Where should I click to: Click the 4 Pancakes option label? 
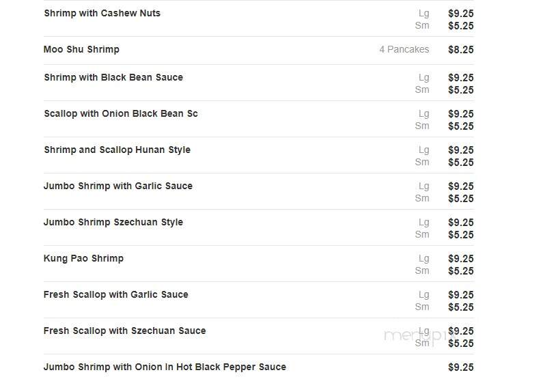(x=404, y=50)
